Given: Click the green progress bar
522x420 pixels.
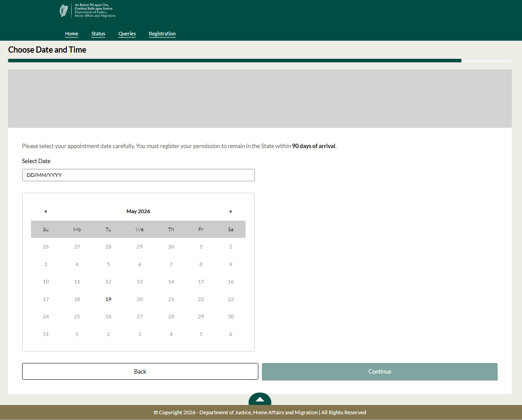Looking at the screenshot, I should click(x=235, y=61).
